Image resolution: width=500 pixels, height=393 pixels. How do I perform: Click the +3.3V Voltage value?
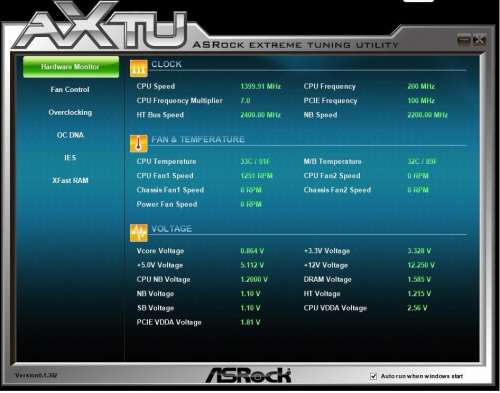pos(419,251)
